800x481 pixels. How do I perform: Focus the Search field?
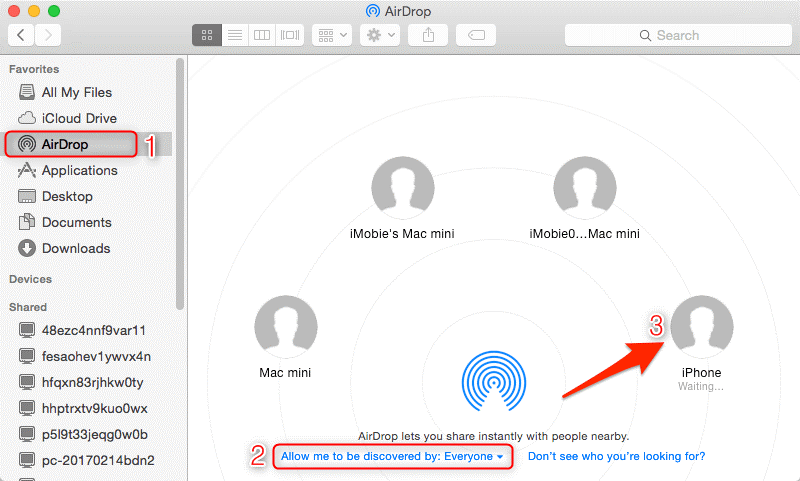pos(678,35)
